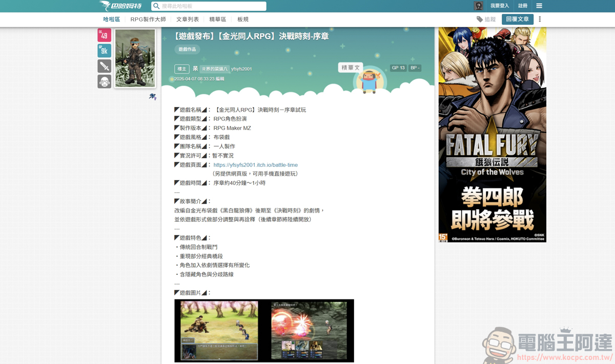Open the guest avatar icon
Screen dimensions: 615x364
coord(479,6)
